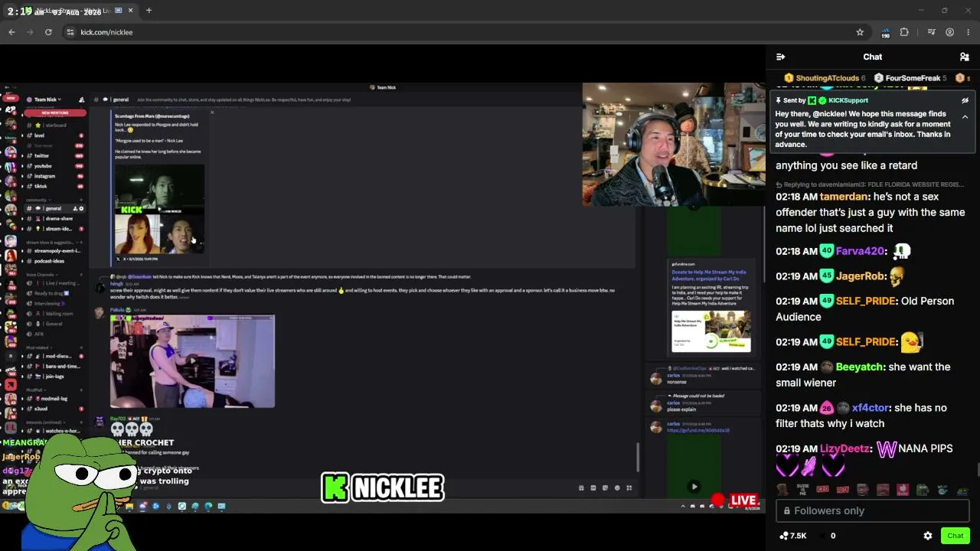Open Kick chat settings gear

point(928,536)
